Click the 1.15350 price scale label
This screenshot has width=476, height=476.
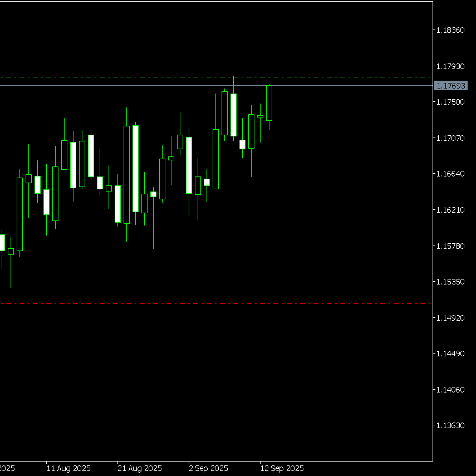450,282
